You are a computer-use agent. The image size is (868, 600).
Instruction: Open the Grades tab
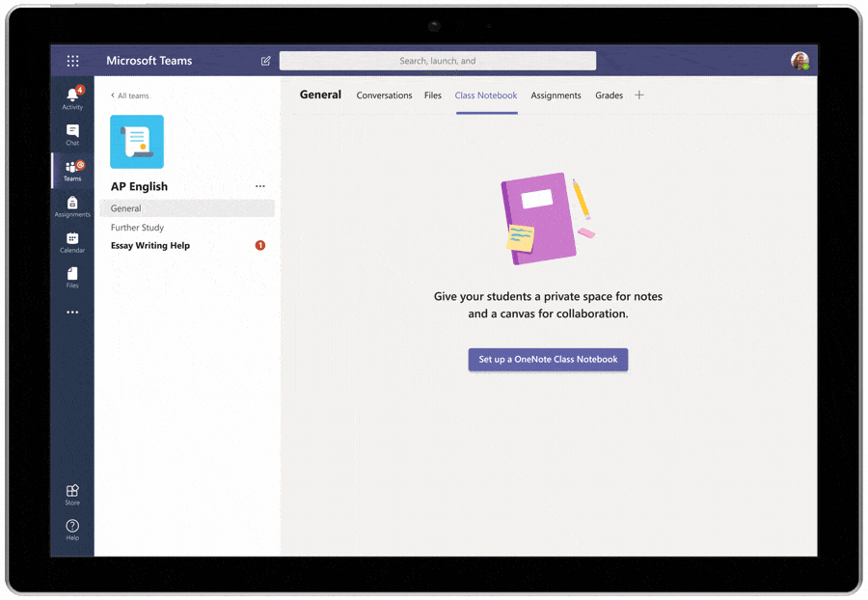[609, 95]
